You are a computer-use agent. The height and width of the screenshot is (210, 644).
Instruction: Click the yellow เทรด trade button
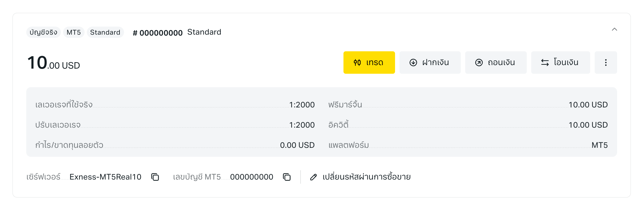369,63
